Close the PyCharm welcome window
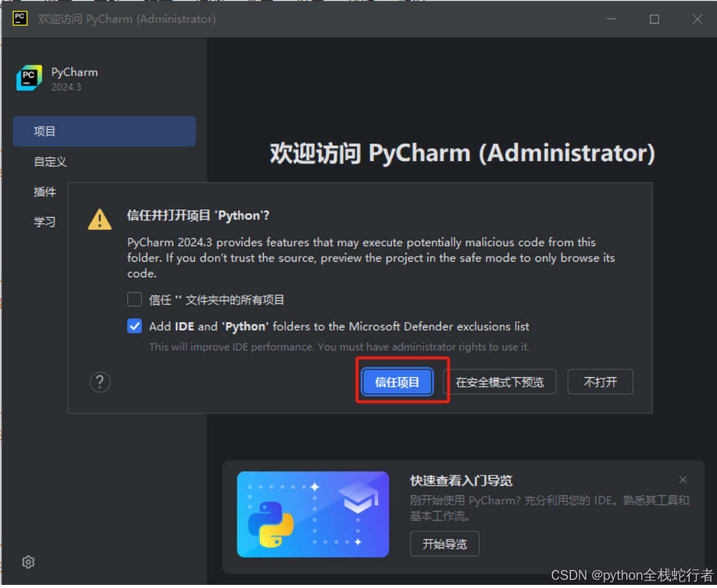This screenshot has height=588, width=717. [x=697, y=19]
